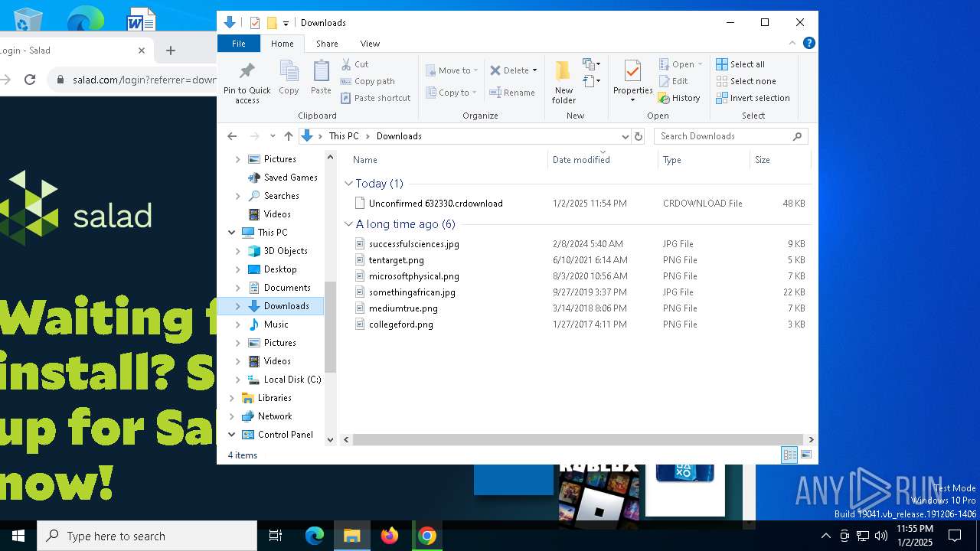
Task: Open Chrome from the taskbar
Action: pyautogui.click(x=427, y=536)
